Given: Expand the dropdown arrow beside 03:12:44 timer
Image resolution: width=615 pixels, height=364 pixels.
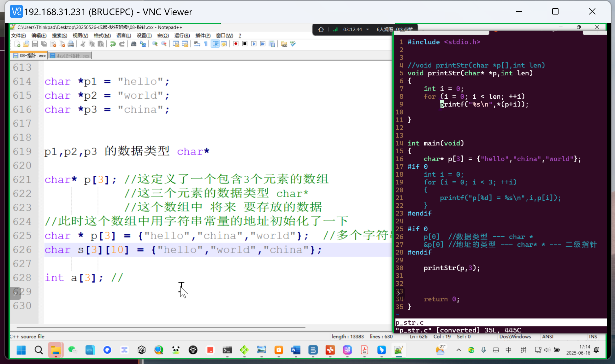Looking at the screenshot, I should pos(368,29).
